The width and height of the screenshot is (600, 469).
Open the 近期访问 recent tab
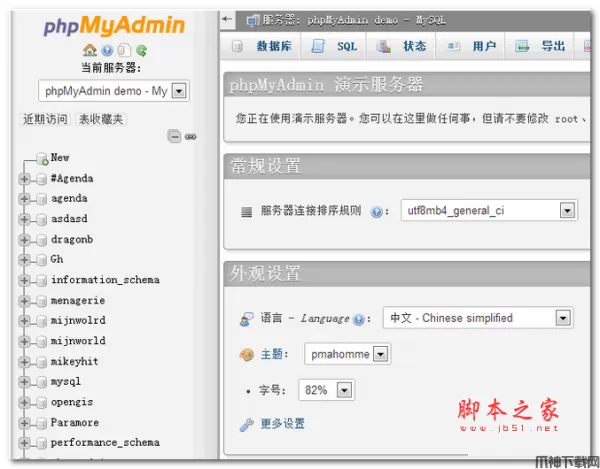coord(45,119)
